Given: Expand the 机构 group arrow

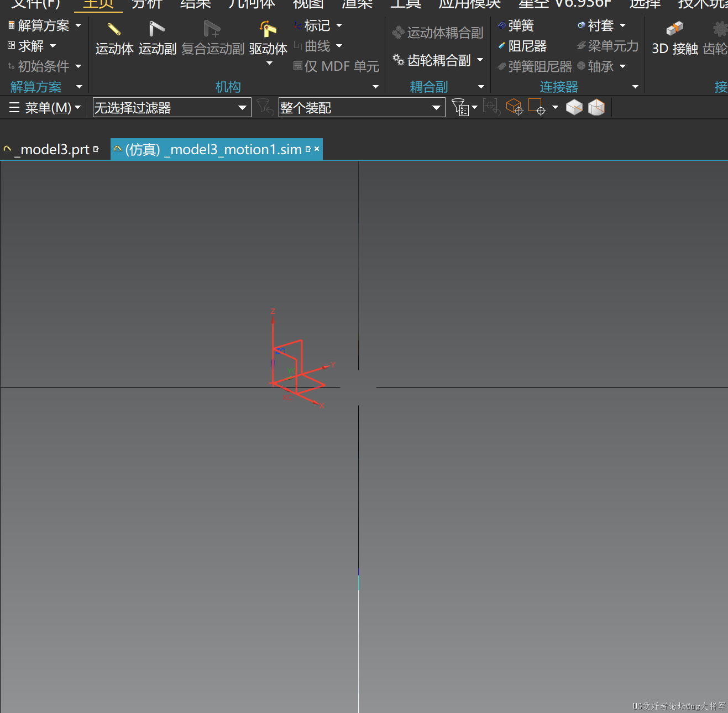Looking at the screenshot, I should coord(376,87).
